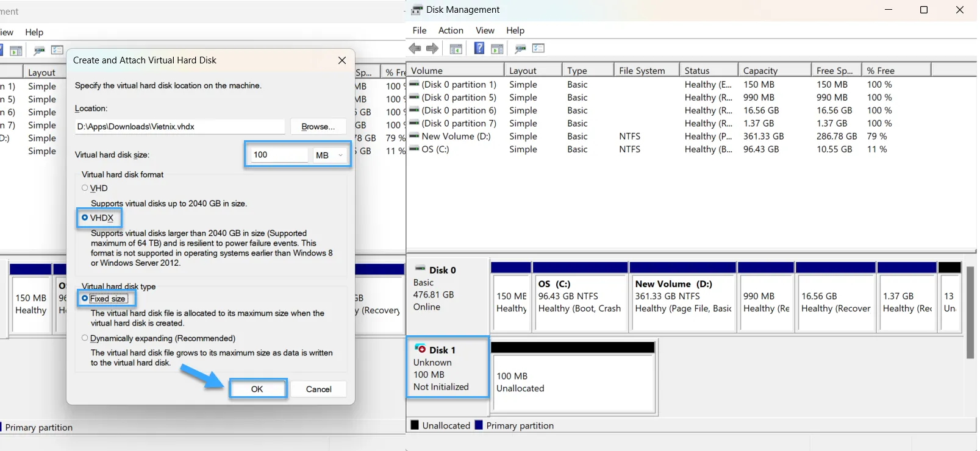The image size is (980, 451).
Task: Sort by the Capacity column header
Action: click(x=775, y=71)
